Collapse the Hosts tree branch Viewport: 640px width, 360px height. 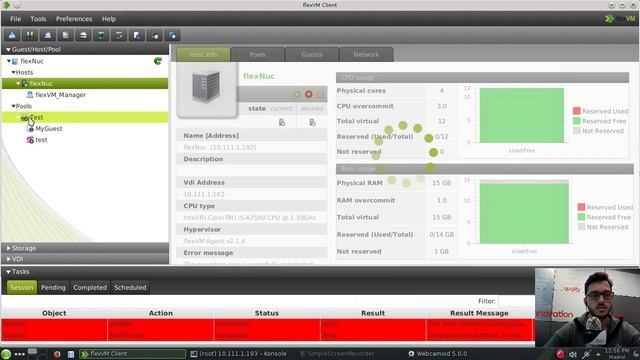coord(13,72)
